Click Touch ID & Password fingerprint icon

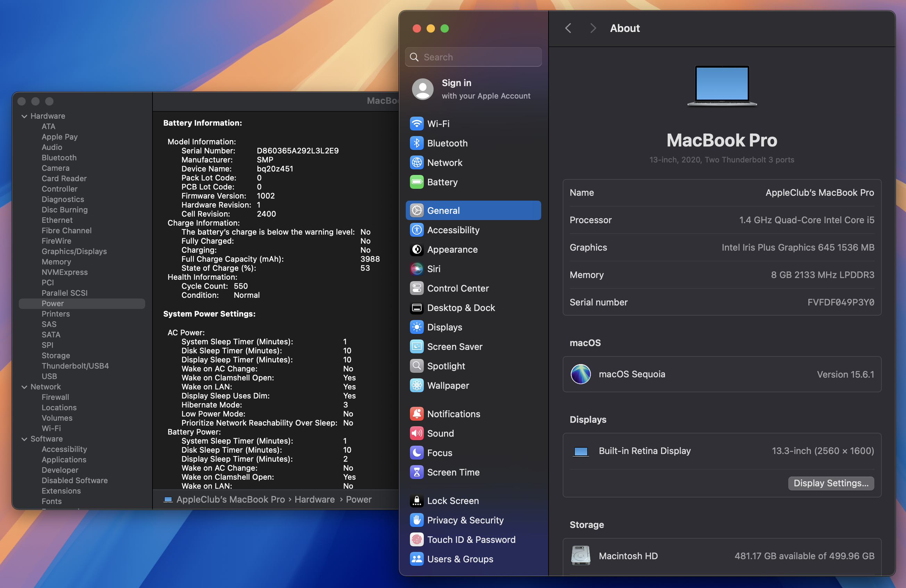pyautogui.click(x=417, y=539)
